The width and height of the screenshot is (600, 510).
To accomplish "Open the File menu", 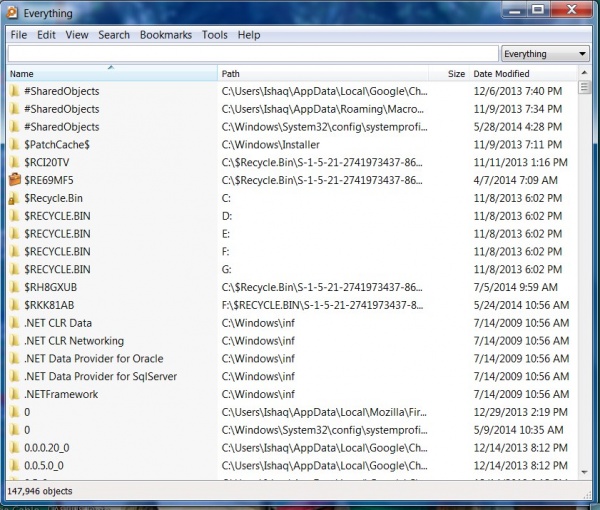I will [x=19, y=35].
